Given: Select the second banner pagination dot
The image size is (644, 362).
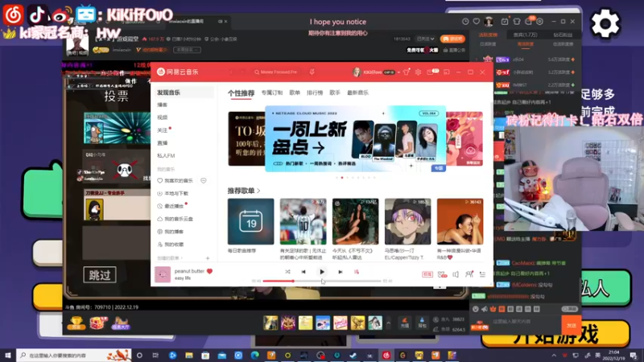Looking at the screenshot, I should pos(342,178).
